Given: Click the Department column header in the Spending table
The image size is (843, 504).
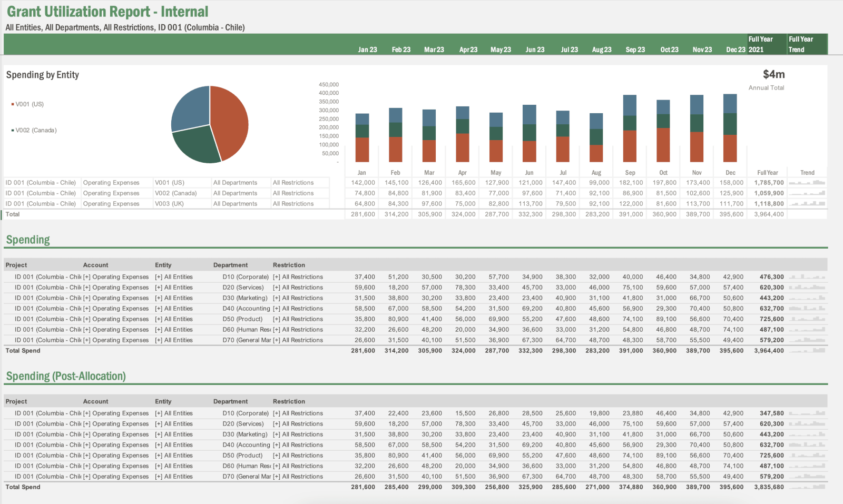Looking at the screenshot, I should pos(230,265).
